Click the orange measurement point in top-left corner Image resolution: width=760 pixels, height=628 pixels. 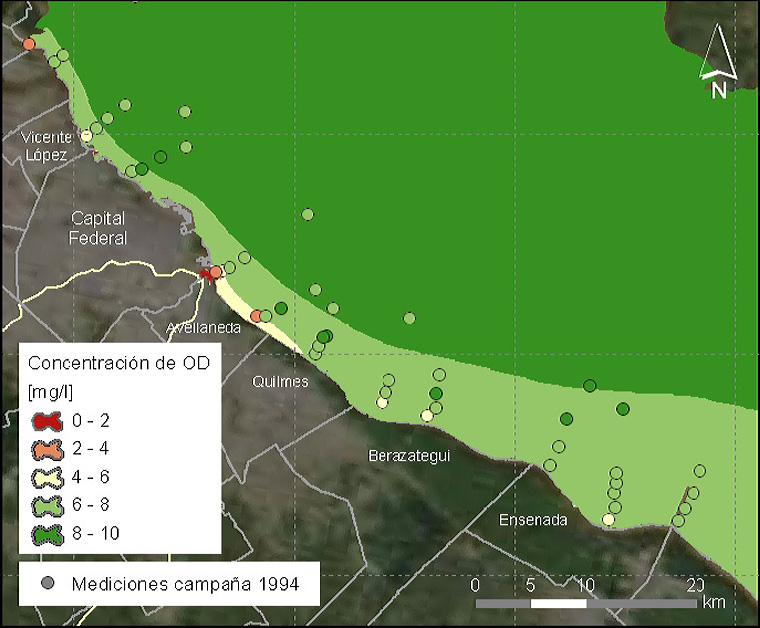pyautogui.click(x=29, y=43)
